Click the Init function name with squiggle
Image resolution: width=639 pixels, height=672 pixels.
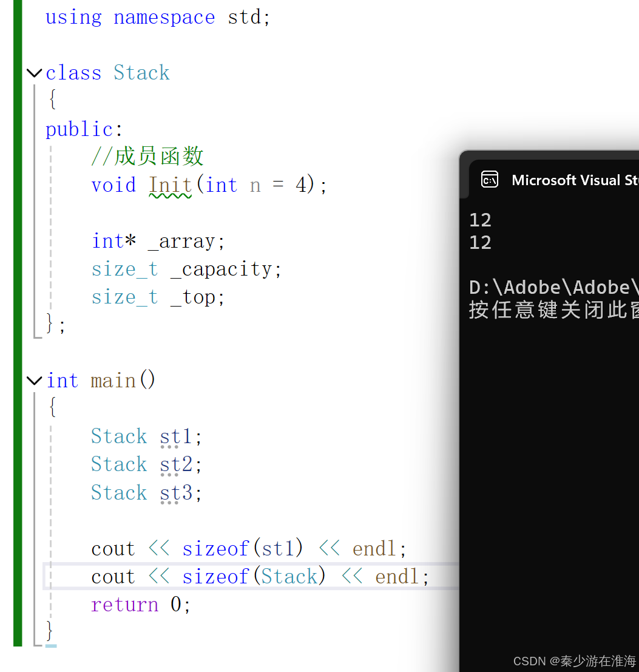(171, 186)
